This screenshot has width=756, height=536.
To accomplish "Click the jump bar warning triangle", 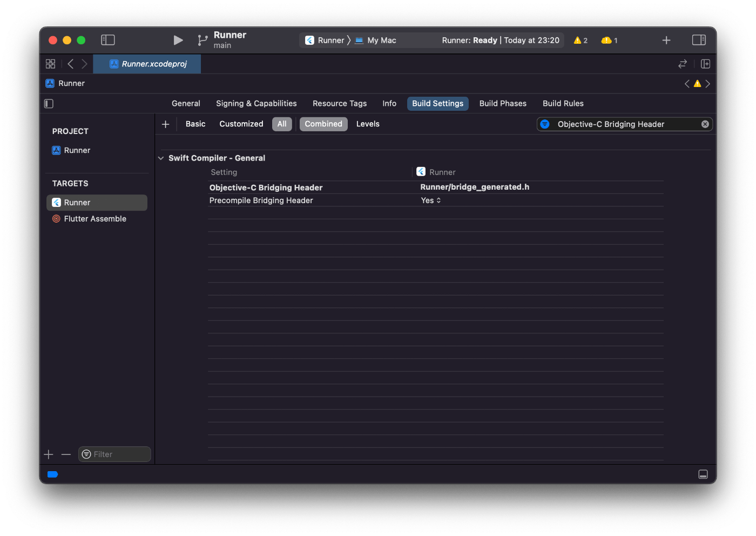I will click(x=697, y=84).
